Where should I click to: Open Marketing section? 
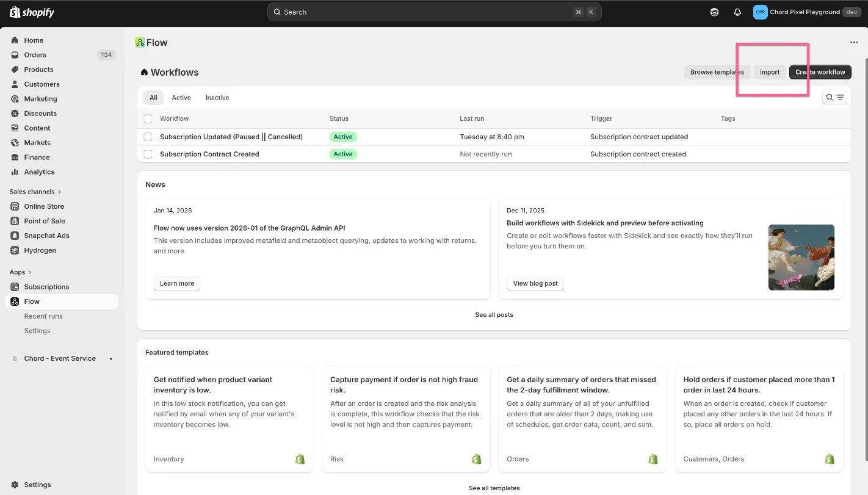[x=40, y=99]
